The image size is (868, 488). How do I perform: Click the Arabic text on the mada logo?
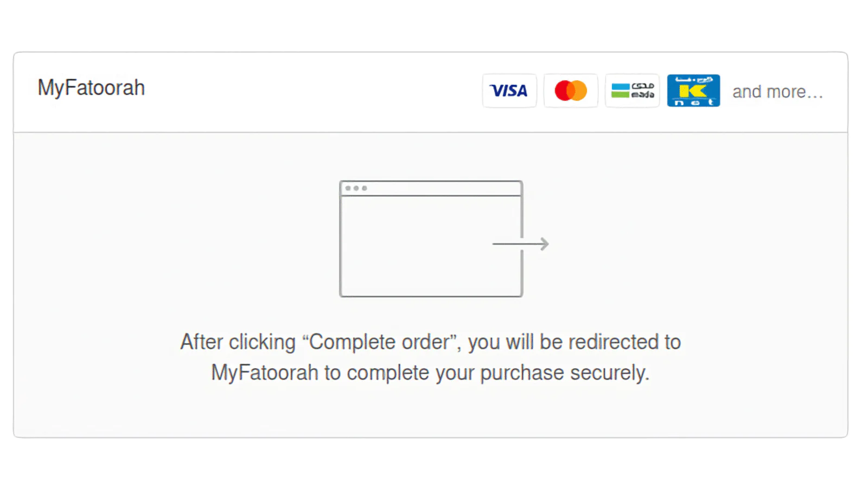(x=643, y=86)
